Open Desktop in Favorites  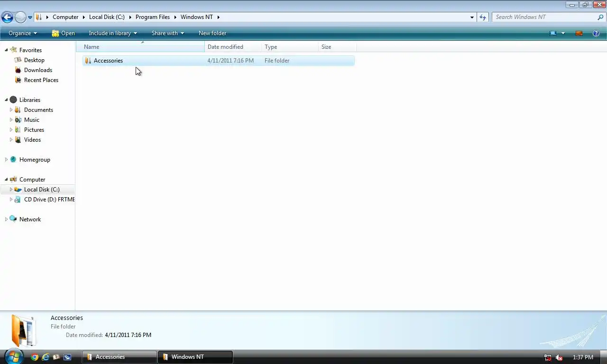point(34,60)
